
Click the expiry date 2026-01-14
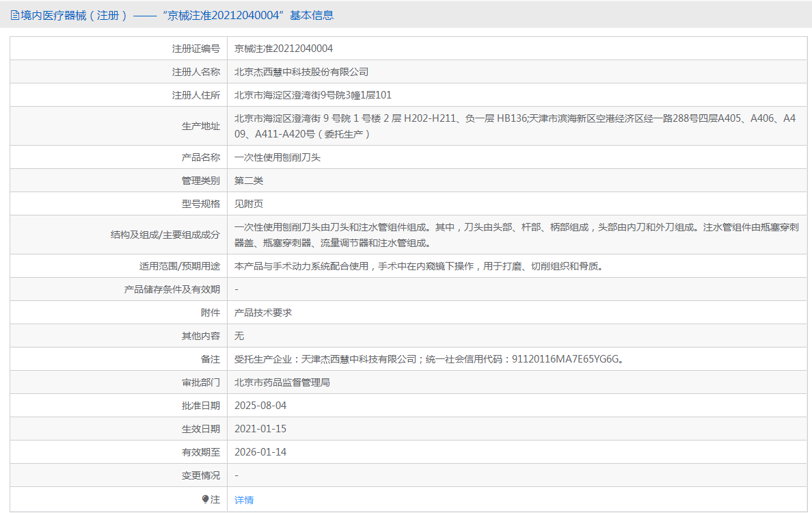tap(260, 452)
